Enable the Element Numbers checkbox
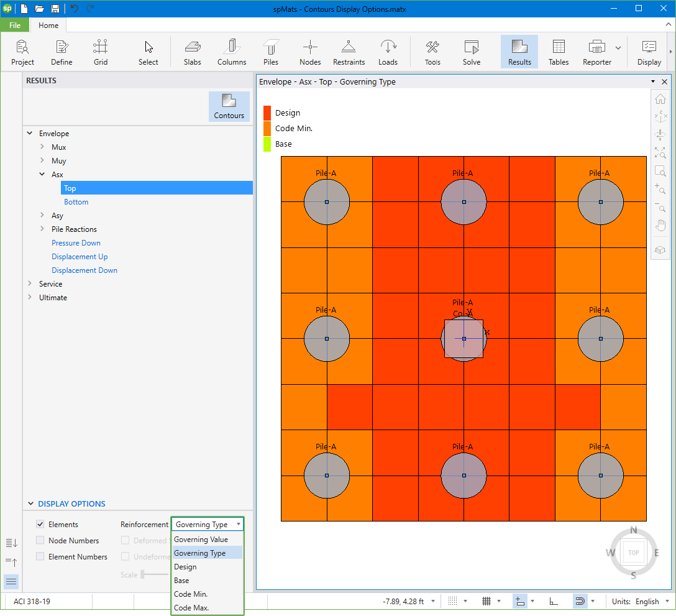The width and height of the screenshot is (676, 616). click(x=40, y=556)
